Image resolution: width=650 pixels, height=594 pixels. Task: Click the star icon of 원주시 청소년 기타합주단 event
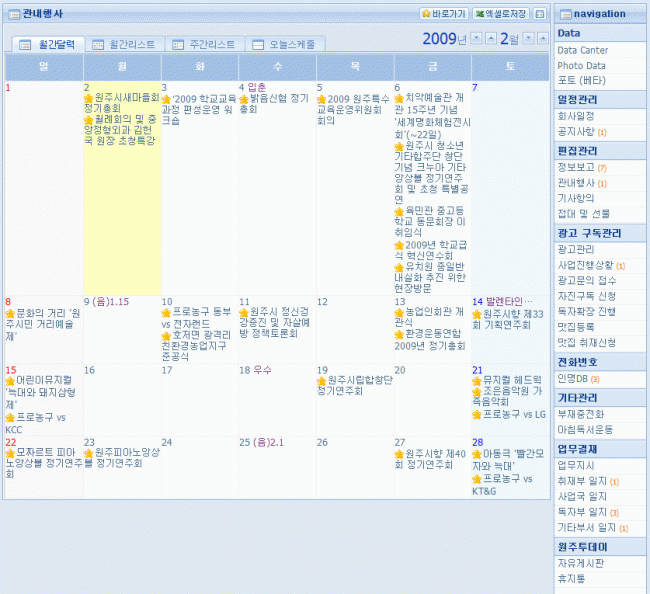399,147
